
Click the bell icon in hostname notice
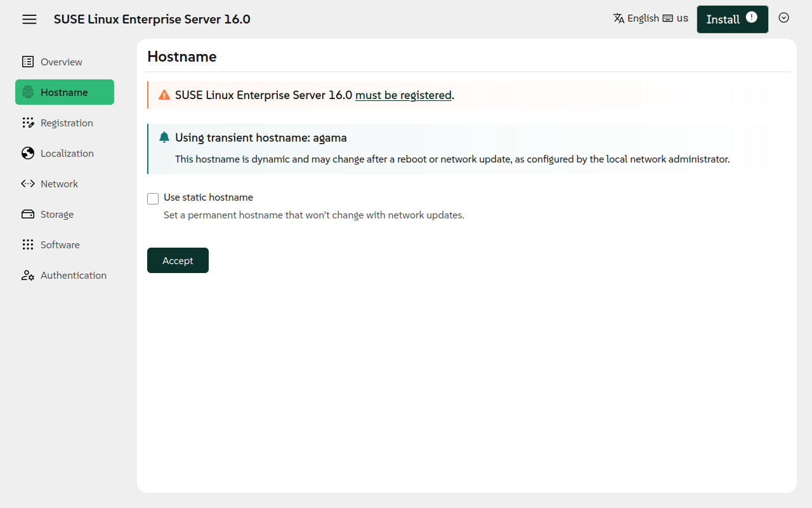[164, 137]
